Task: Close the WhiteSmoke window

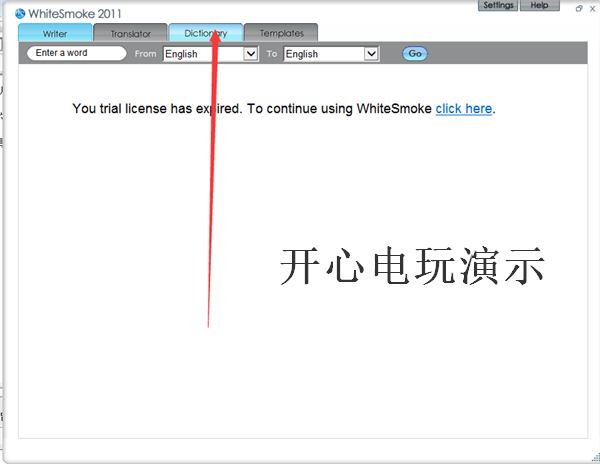Action: click(x=592, y=8)
